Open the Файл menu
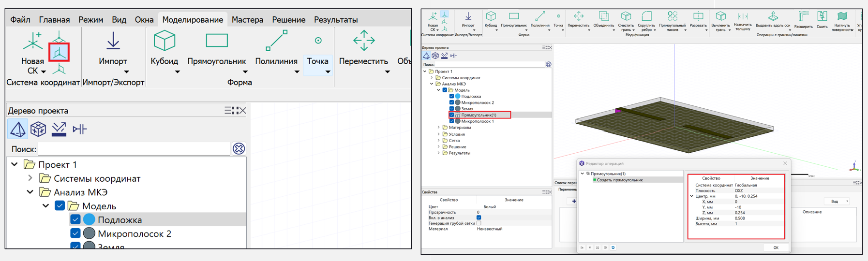The height and width of the screenshot is (261, 868). tap(20, 20)
